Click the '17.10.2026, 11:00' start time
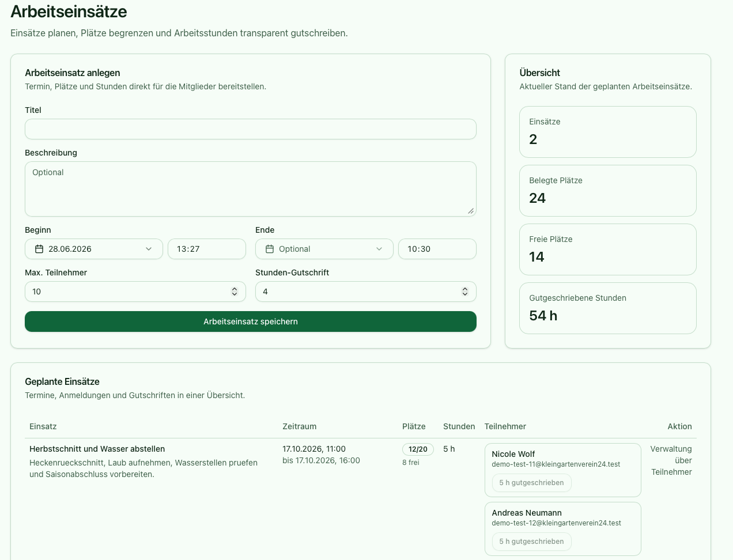This screenshot has height=560, width=733. [x=314, y=449]
